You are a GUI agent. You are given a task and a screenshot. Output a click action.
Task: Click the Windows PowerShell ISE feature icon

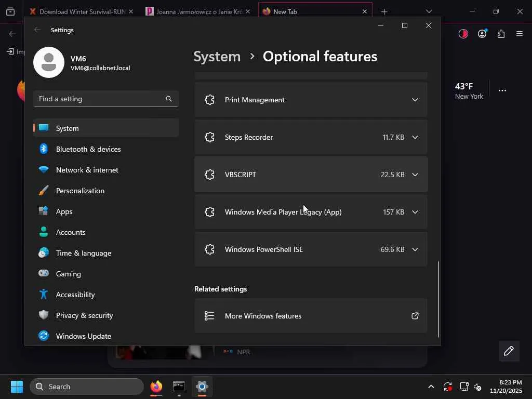coord(210,249)
